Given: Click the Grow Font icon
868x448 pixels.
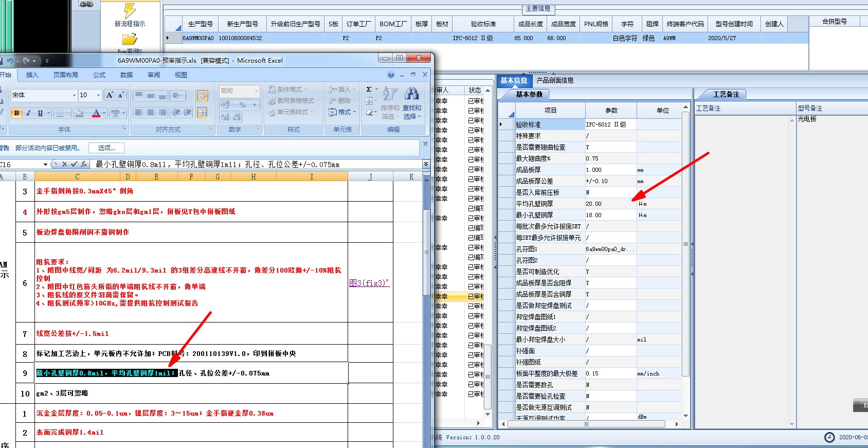Looking at the screenshot, I should (x=110, y=95).
